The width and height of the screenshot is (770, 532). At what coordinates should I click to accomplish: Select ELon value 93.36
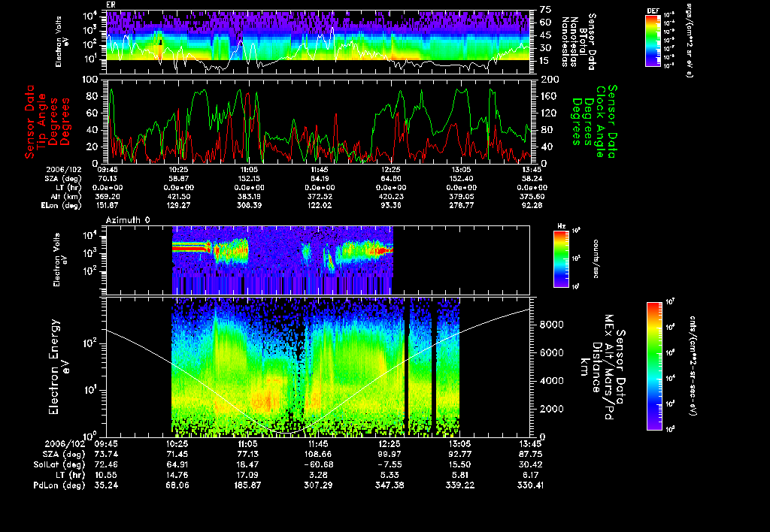(x=390, y=205)
